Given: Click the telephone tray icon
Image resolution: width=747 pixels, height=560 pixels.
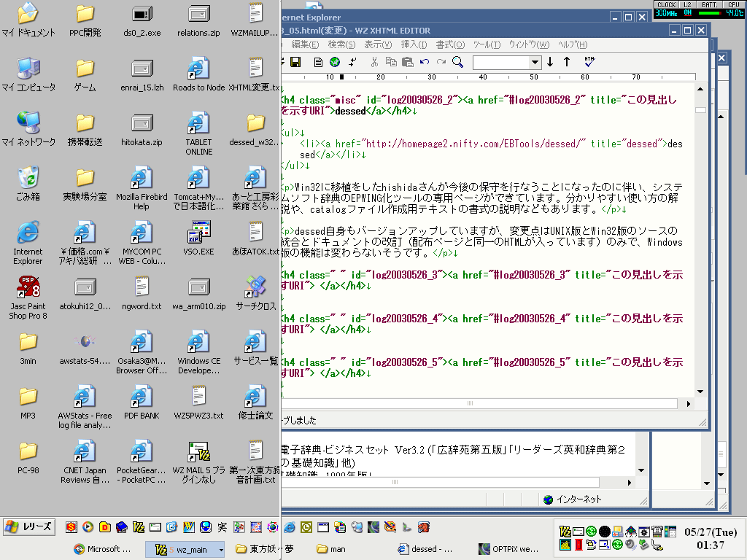Looking at the screenshot, I should 657,532.
